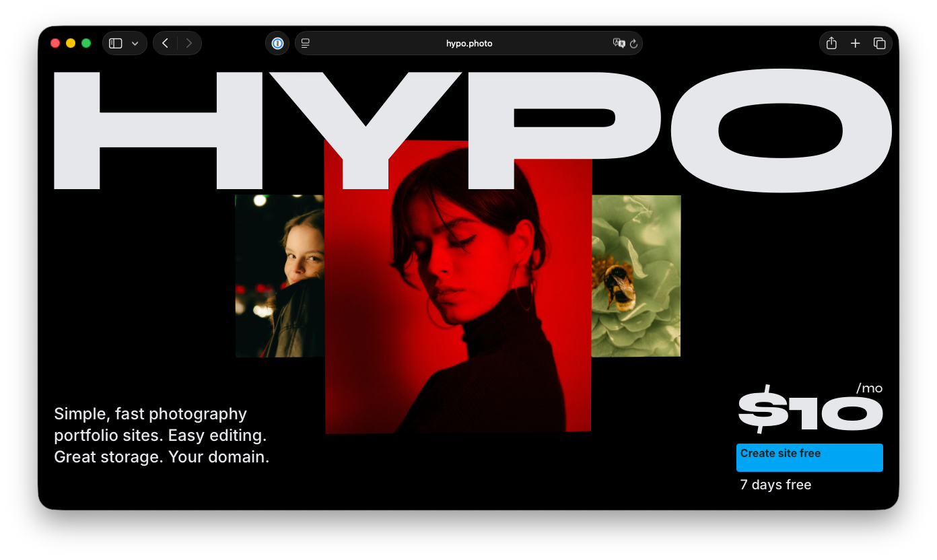The height and width of the screenshot is (560, 937).
Task: Show the tab overview icon
Action: pyautogui.click(x=879, y=43)
